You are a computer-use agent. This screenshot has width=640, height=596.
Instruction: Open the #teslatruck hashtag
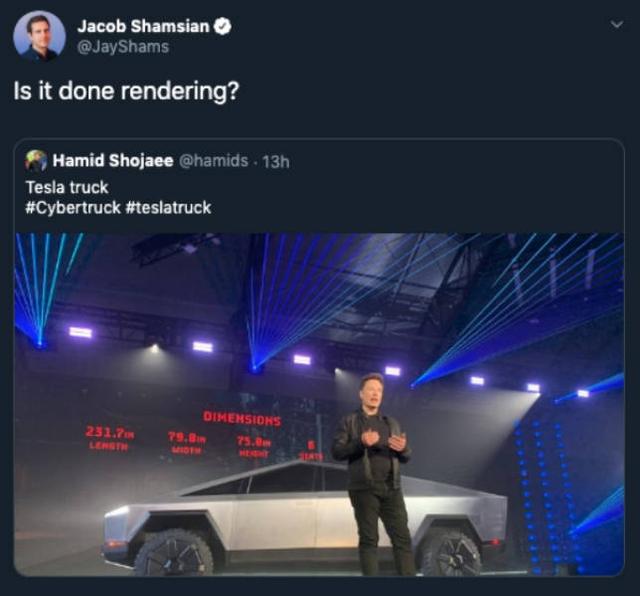[x=169, y=207]
